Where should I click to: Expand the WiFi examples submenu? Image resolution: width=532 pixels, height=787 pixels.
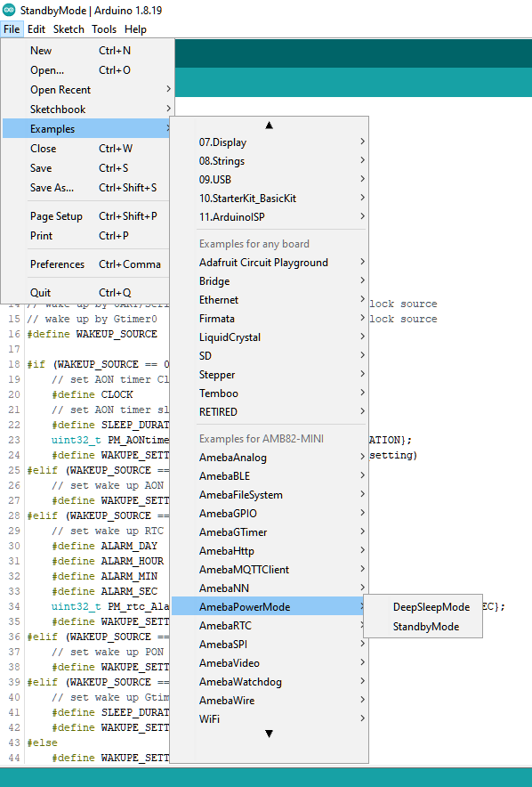(270, 719)
